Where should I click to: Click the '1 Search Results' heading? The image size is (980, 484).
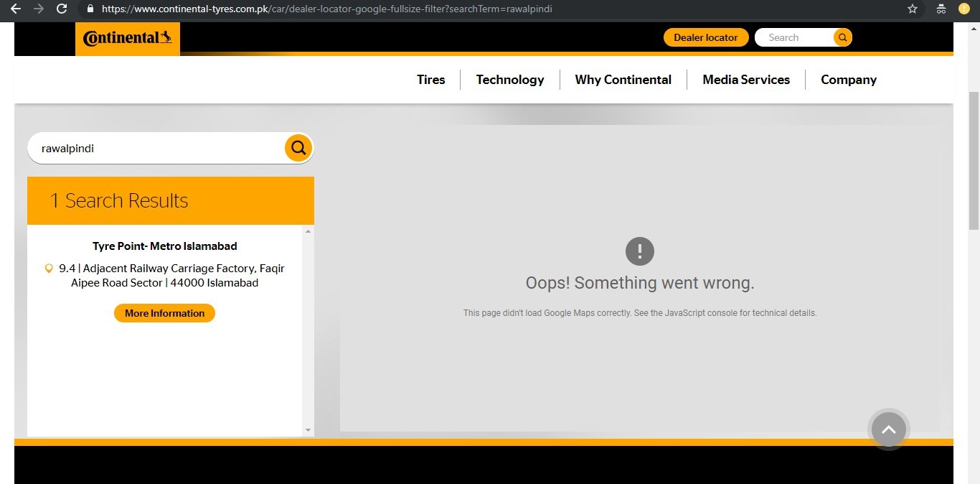point(119,201)
